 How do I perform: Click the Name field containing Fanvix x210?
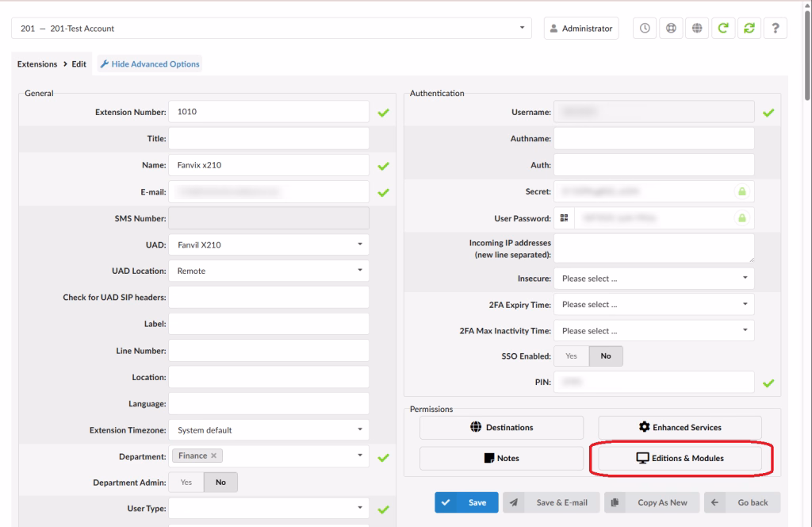click(269, 165)
